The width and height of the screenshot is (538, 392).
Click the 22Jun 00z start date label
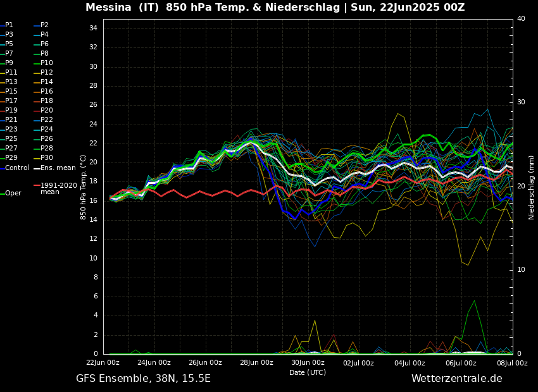point(103,363)
